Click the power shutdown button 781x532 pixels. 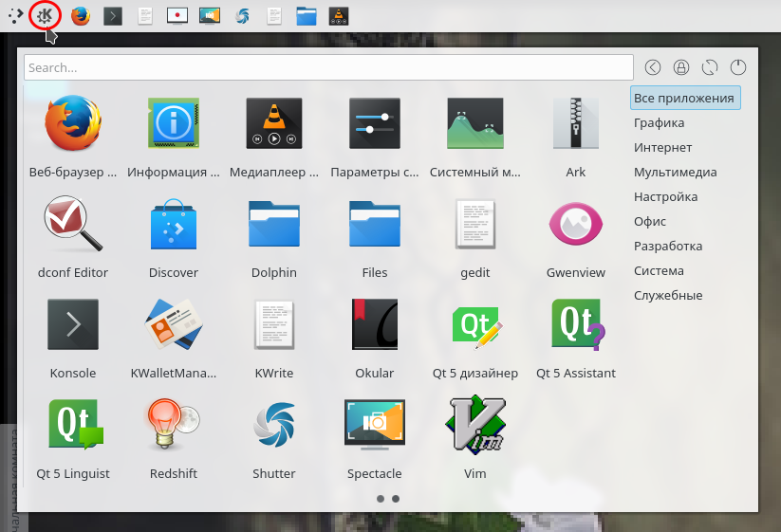click(738, 67)
